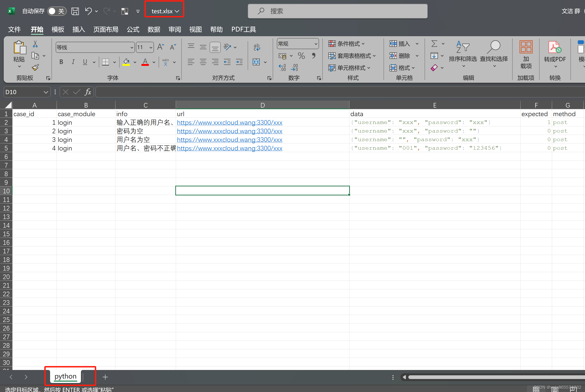Toggle Bold formatting
Viewport: 585px width, 392px height.
pyautogui.click(x=61, y=62)
